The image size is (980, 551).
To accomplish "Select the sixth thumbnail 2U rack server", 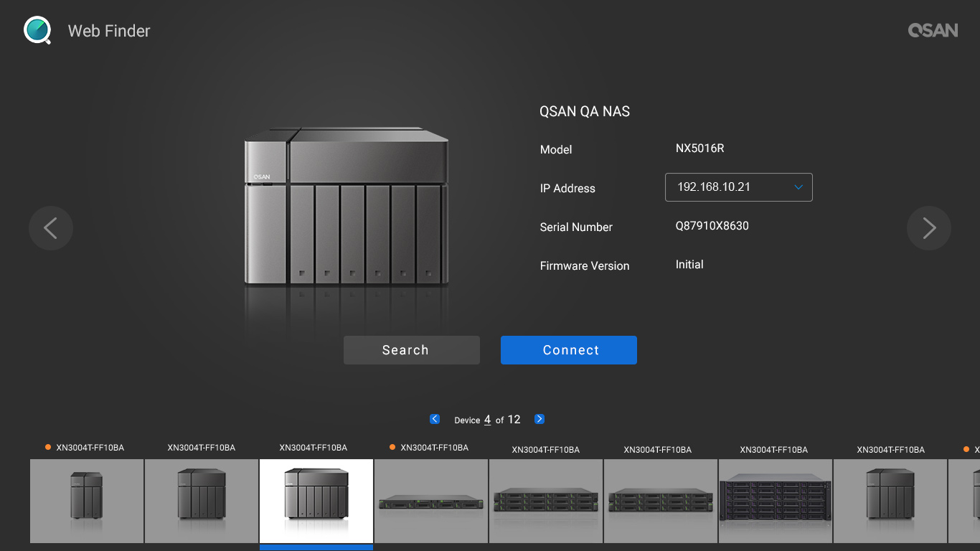I will [661, 501].
